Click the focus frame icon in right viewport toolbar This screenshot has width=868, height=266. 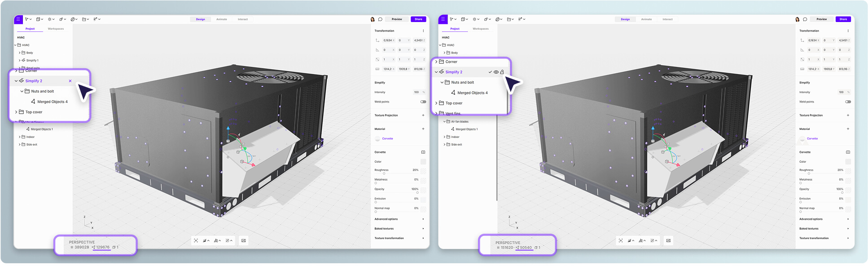pyautogui.click(x=621, y=241)
